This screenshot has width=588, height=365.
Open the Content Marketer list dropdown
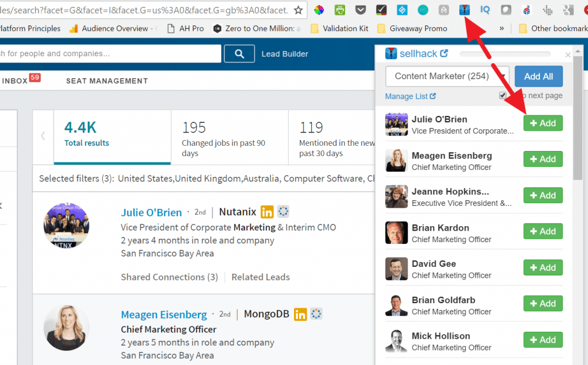[447, 76]
